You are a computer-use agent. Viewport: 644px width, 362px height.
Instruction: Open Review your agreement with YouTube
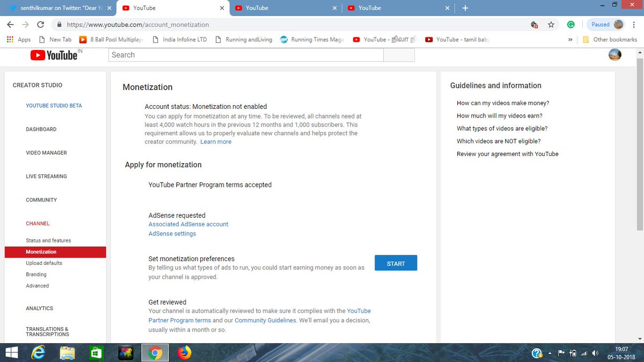click(508, 154)
